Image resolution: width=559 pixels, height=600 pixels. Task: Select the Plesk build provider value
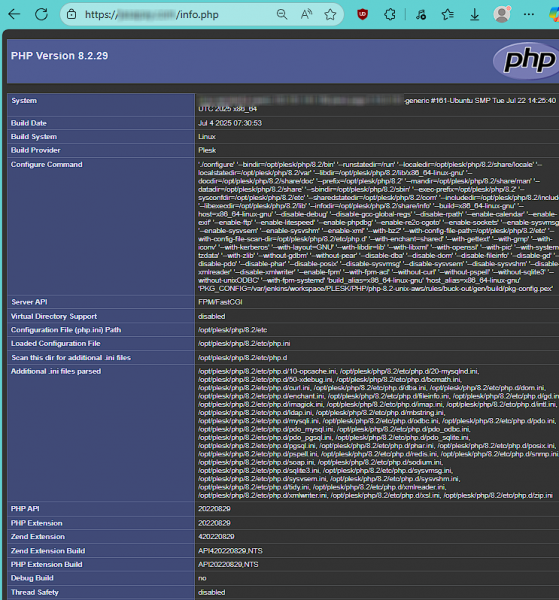207,150
